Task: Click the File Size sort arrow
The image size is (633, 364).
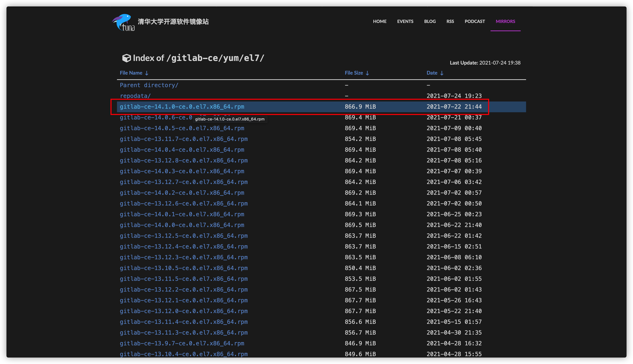Action: tap(367, 73)
